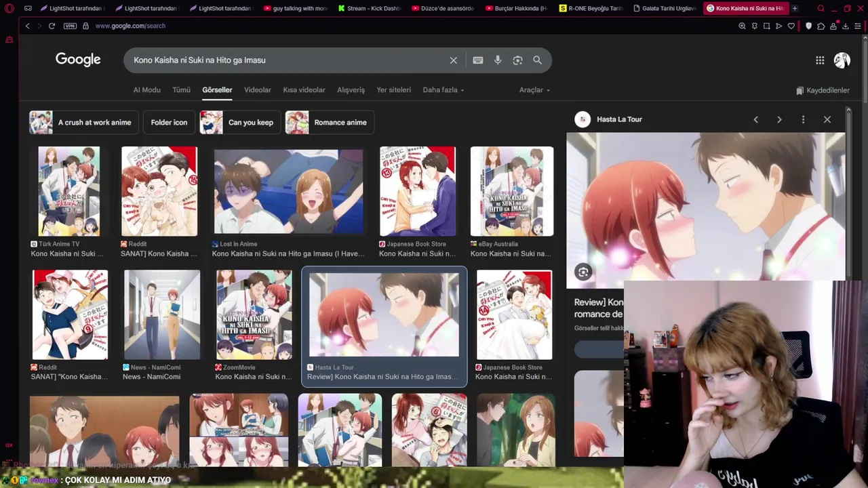The height and width of the screenshot is (488, 868).
Task: Open the browser extensions cube icon
Action: [x=821, y=26]
